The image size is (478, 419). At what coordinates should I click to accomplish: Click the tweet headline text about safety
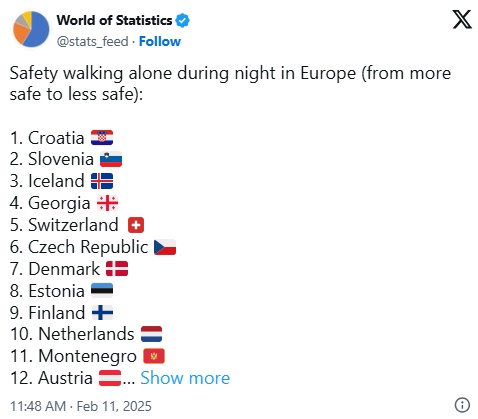point(230,83)
